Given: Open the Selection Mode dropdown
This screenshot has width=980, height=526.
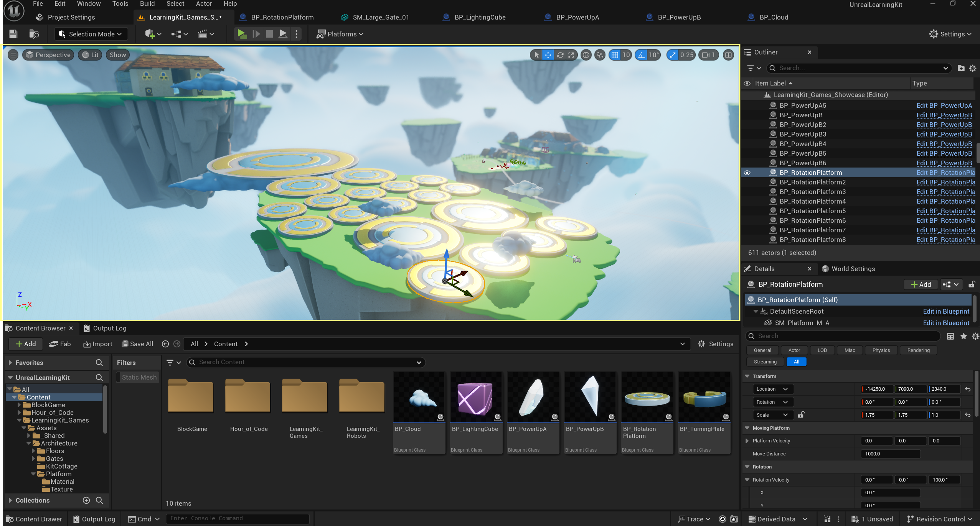Looking at the screenshot, I should [x=91, y=34].
